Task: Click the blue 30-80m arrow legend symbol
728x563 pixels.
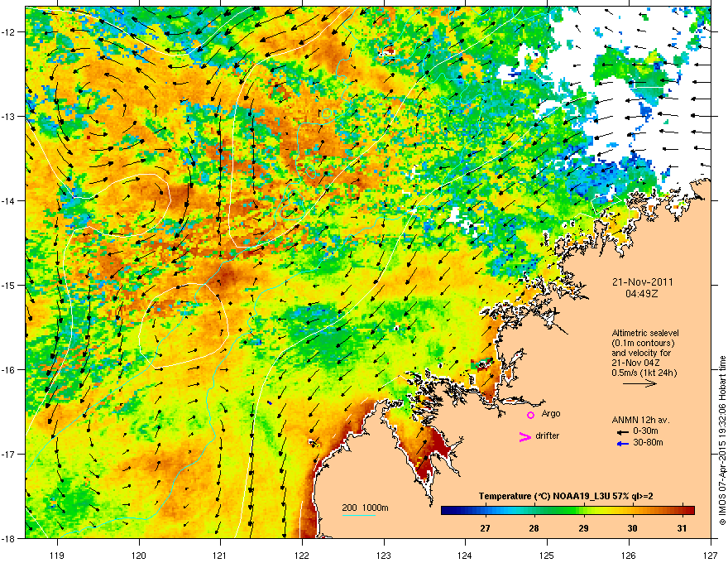Action: [x=623, y=444]
